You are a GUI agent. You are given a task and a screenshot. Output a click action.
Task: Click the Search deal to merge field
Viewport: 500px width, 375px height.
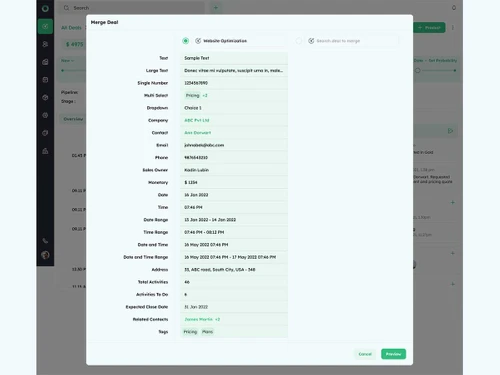click(352, 41)
